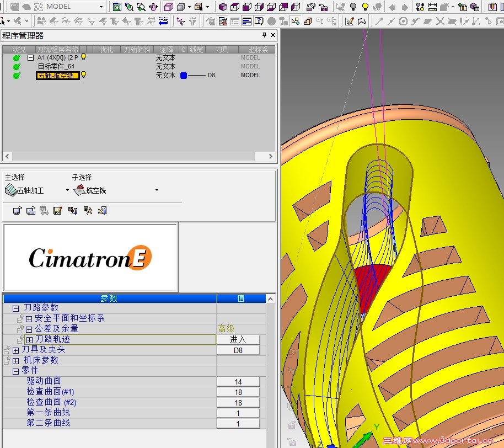
Task: Expand the 刀路轨迹 node
Action: [30, 340]
